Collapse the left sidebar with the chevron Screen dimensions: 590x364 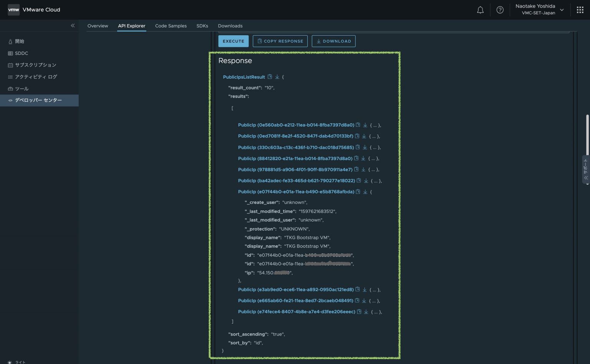tap(73, 25)
